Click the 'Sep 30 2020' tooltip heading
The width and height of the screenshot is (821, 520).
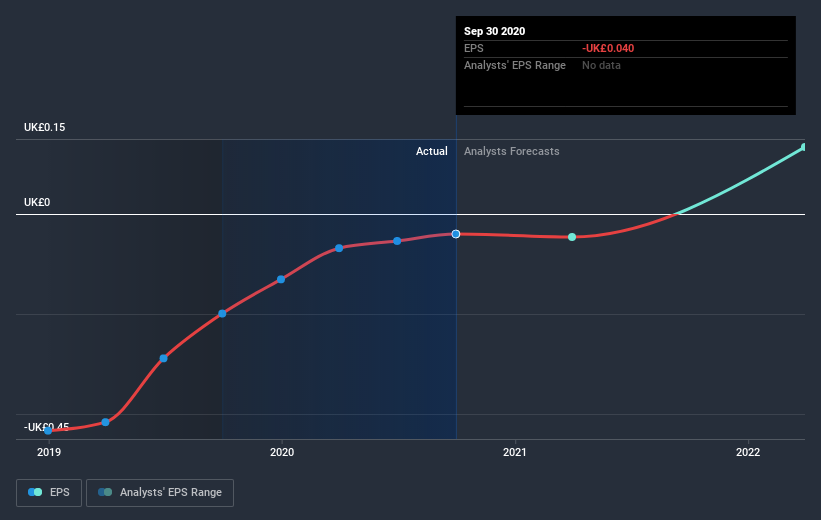(x=494, y=31)
